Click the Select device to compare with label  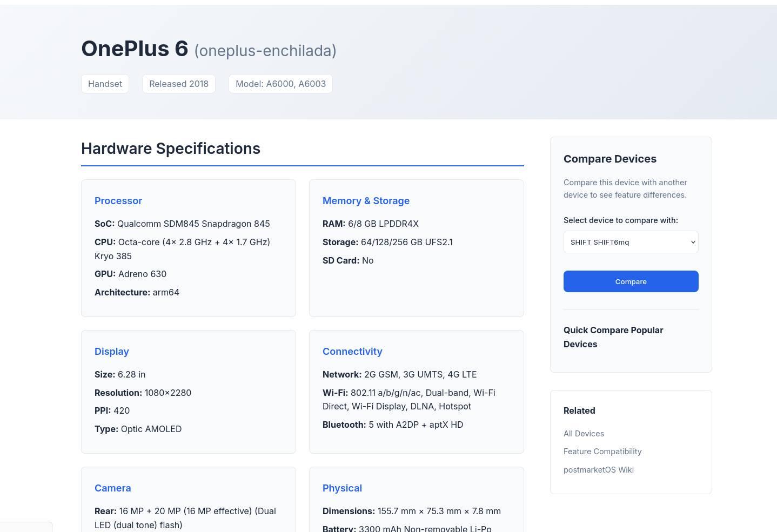621,220
